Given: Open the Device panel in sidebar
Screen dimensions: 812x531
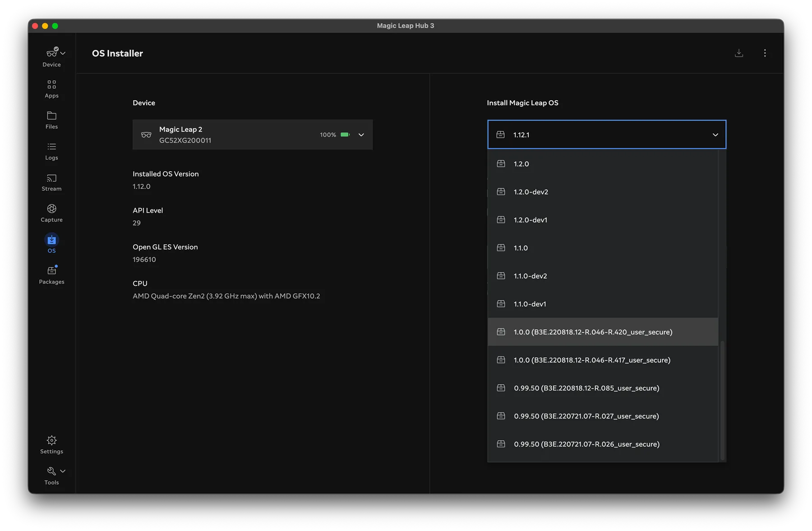Looking at the screenshot, I should coord(51,57).
